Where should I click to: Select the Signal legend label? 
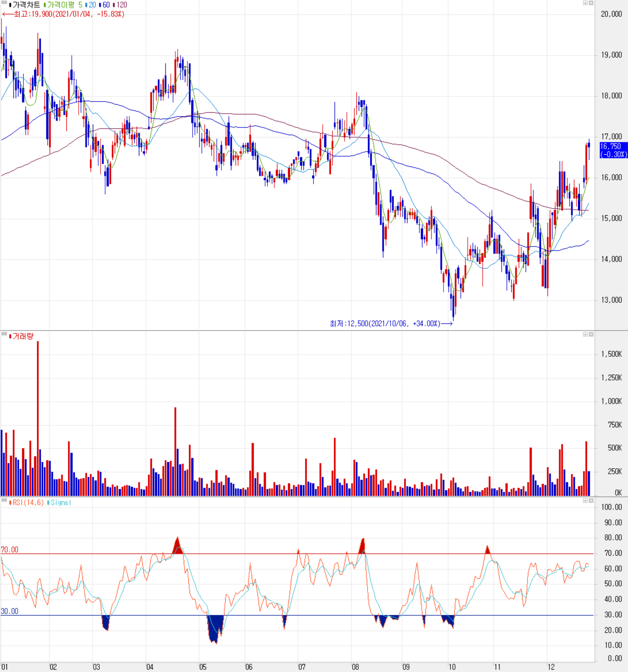pos(59,502)
